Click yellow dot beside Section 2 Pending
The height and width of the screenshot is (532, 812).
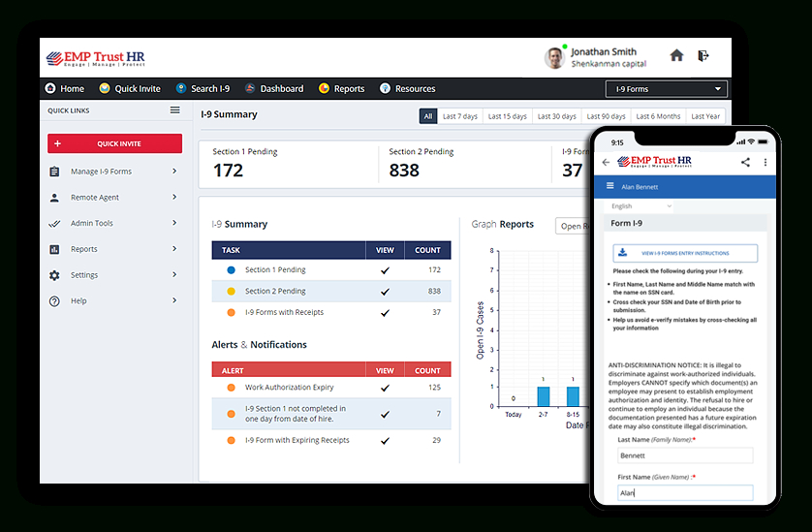click(231, 291)
